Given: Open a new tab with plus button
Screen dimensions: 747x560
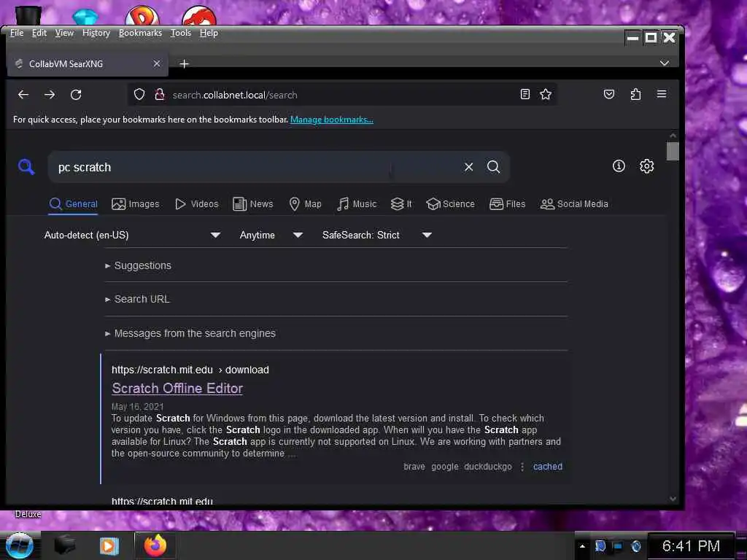Looking at the screenshot, I should click(x=184, y=64).
